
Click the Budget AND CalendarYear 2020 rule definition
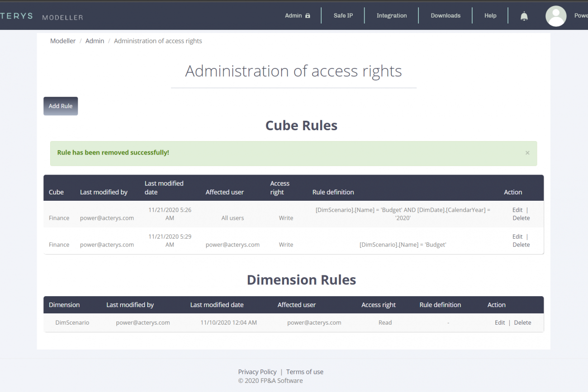click(403, 214)
